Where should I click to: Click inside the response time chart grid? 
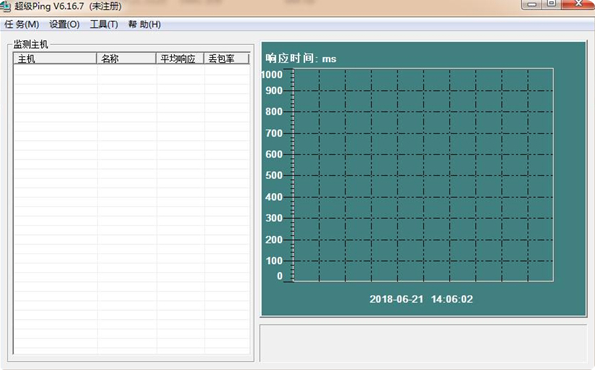[x=423, y=175]
